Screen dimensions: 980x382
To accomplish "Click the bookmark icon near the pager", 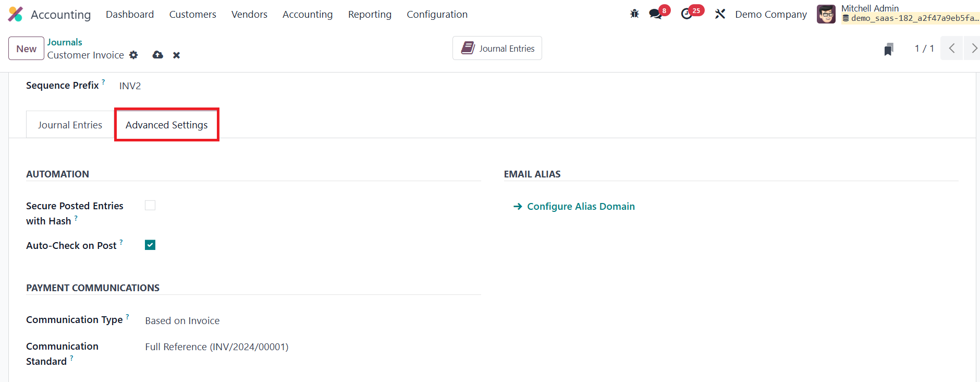I will coord(889,49).
